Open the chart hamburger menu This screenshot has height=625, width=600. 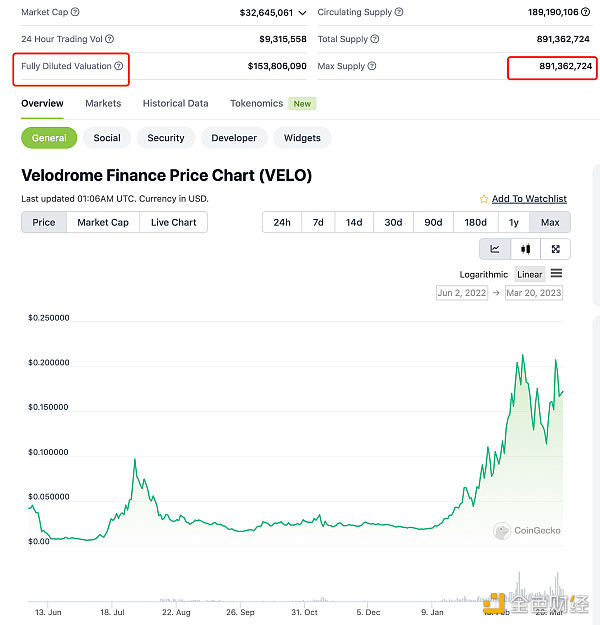pos(557,274)
